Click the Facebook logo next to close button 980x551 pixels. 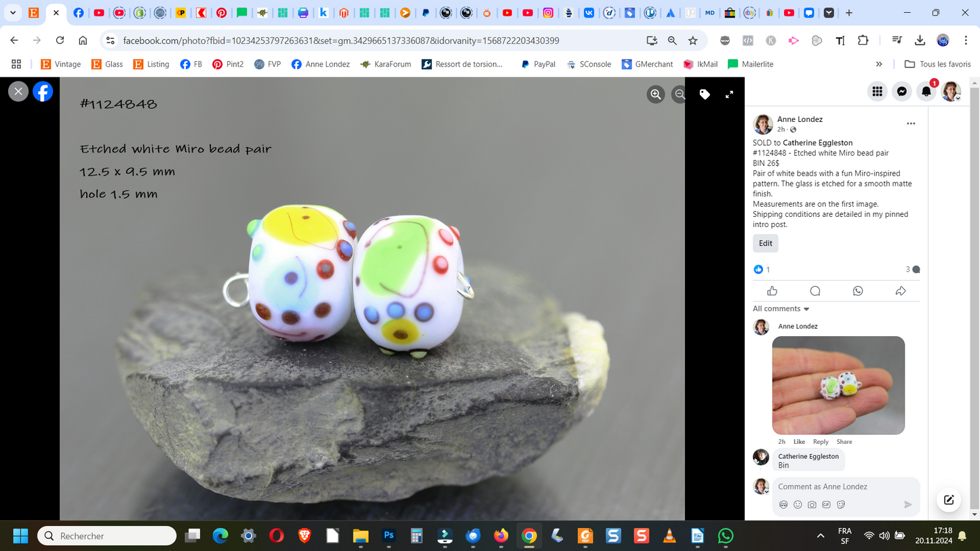click(x=43, y=91)
